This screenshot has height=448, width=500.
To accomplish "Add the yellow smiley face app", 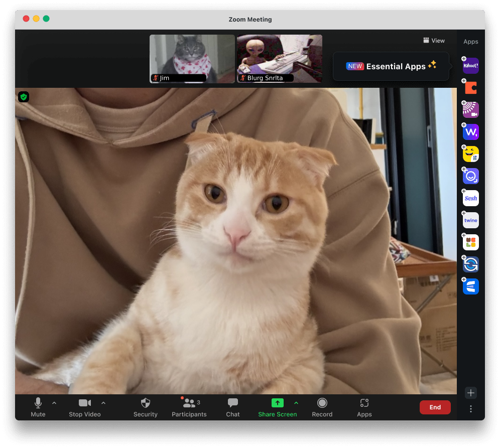I will 470,154.
